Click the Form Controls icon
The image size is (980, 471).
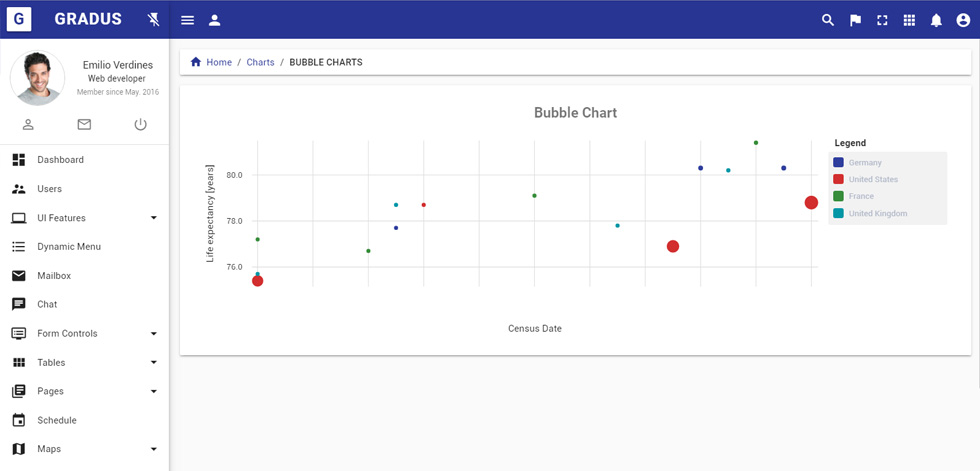click(19, 334)
